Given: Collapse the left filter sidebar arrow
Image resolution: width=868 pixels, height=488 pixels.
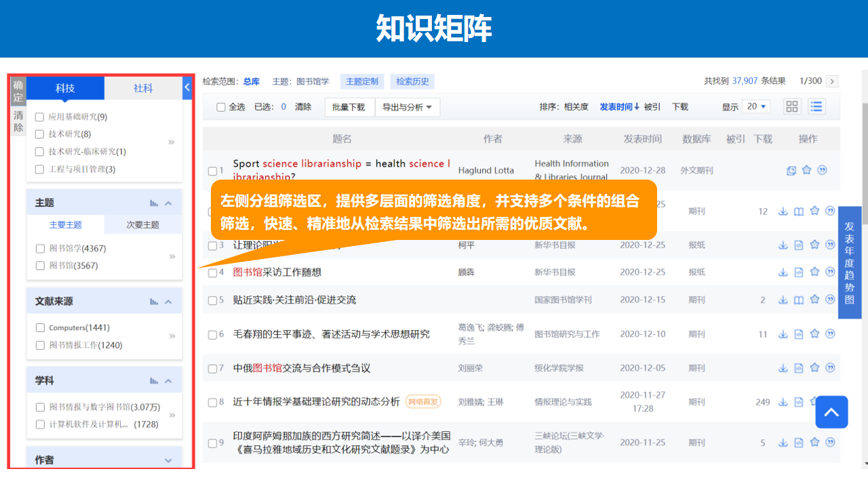Looking at the screenshot, I should click(187, 87).
